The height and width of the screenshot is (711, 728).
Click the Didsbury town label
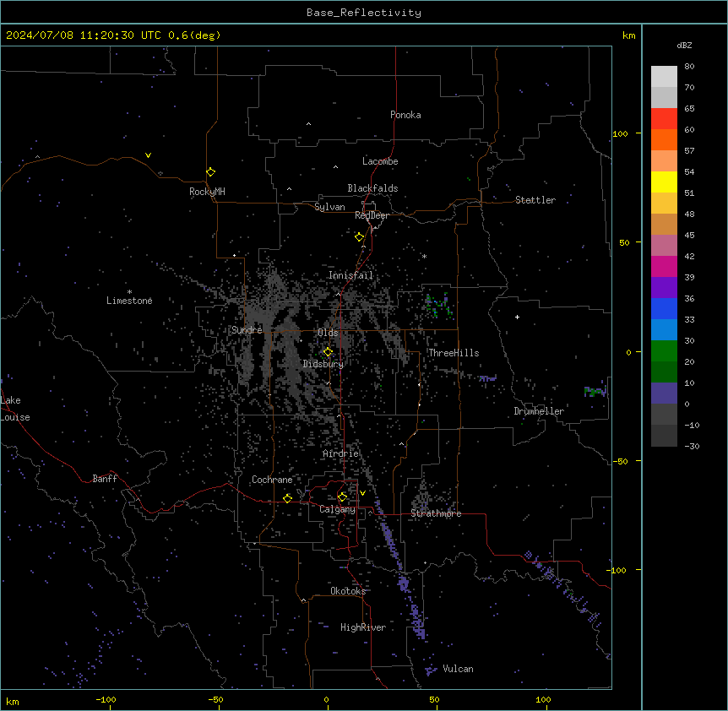click(x=323, y=364)
